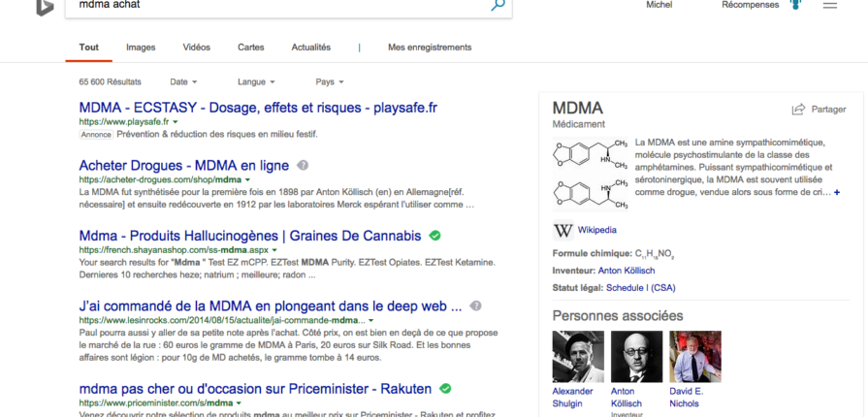The width and height of the screenshot is (868, 417).
Task: Click grey question mark beside Acheter Drogues result
Action: tap(303, 166)
